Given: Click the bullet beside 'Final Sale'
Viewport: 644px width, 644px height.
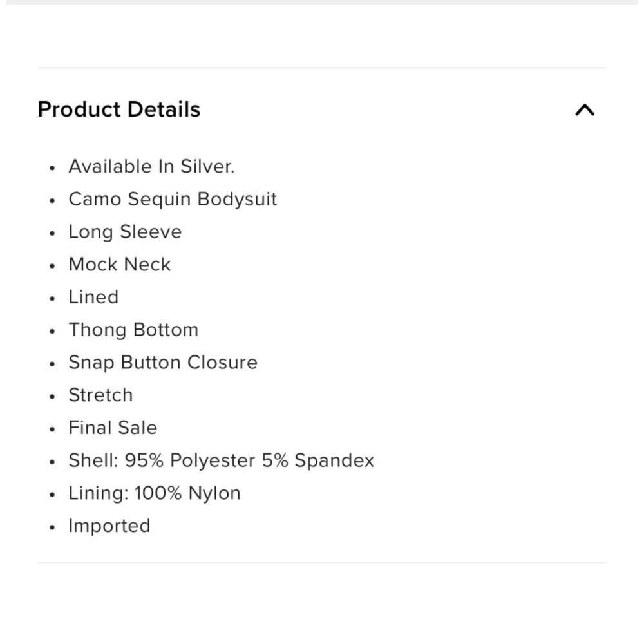Looking at the screenshot, I should tap(52, 429).
